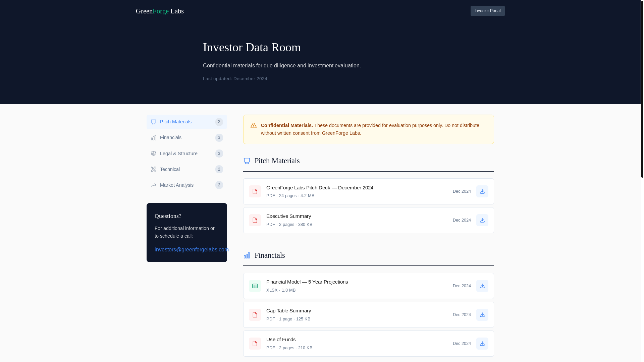Open the Investor Portal button
The image size is (644, 362).
tap(487, 11)
